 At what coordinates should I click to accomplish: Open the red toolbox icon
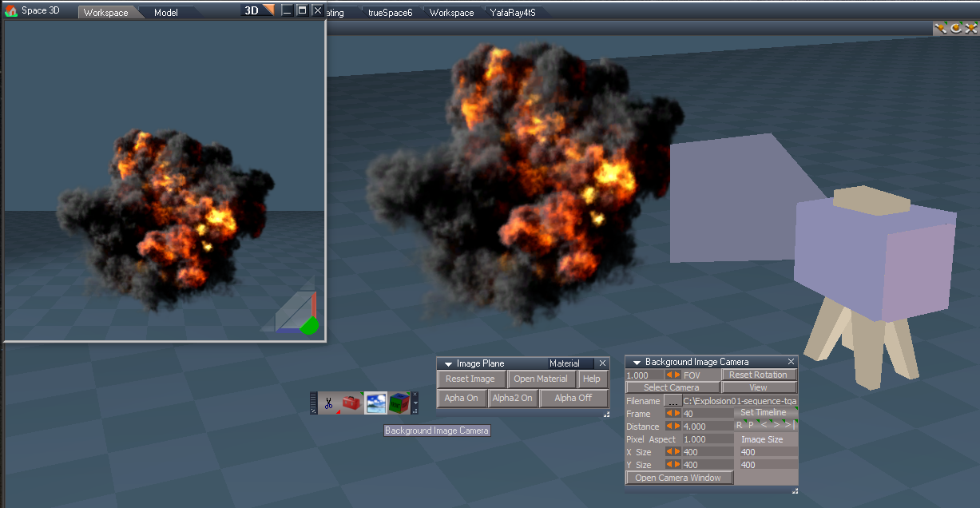click(x=351, y=403)
